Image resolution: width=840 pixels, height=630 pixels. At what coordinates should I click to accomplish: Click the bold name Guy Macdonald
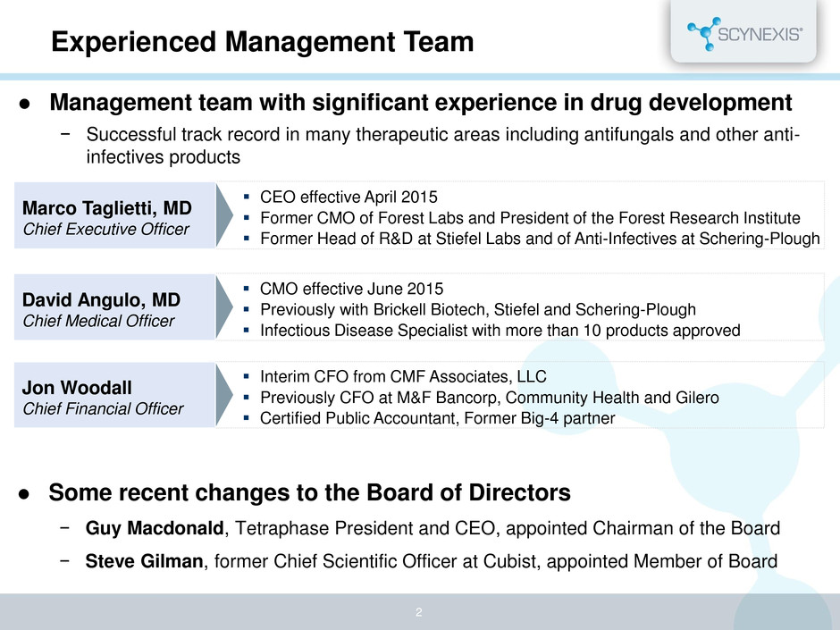(155, 528)
